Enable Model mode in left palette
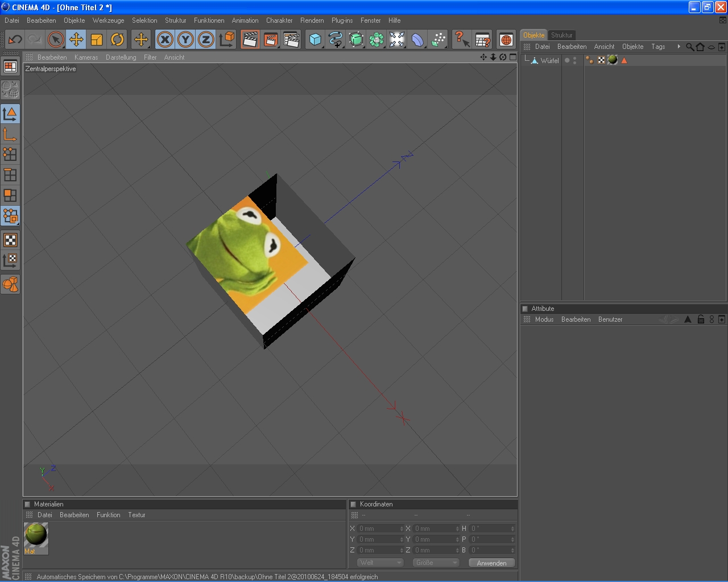728x582 pixels. (x=10, y=114)
